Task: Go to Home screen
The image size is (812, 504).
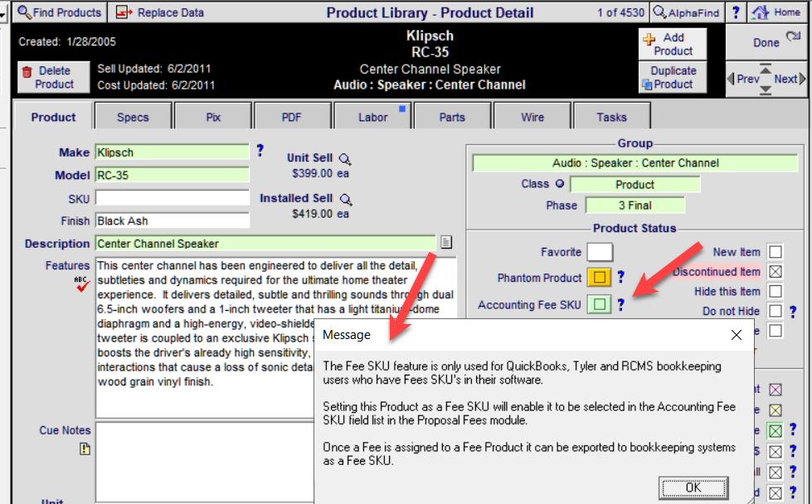Action: tap(777, 12)
